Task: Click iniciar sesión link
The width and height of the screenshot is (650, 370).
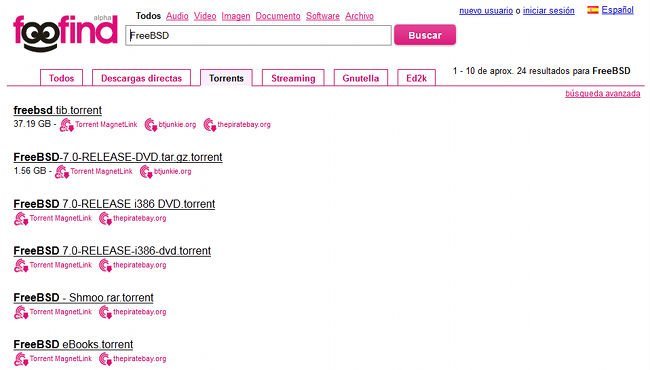Action: 548,10
